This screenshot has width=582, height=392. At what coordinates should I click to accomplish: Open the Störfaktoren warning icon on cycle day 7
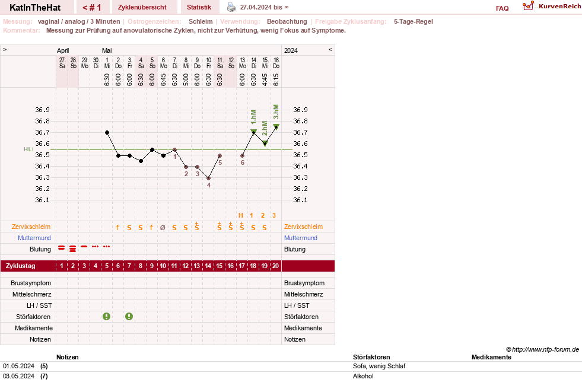pos(129,316)
